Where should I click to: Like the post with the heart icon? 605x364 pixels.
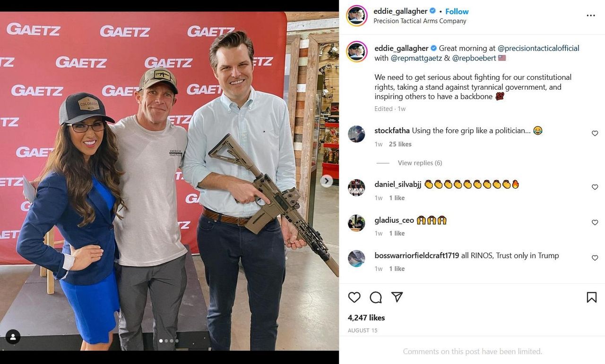click(354, 297)
